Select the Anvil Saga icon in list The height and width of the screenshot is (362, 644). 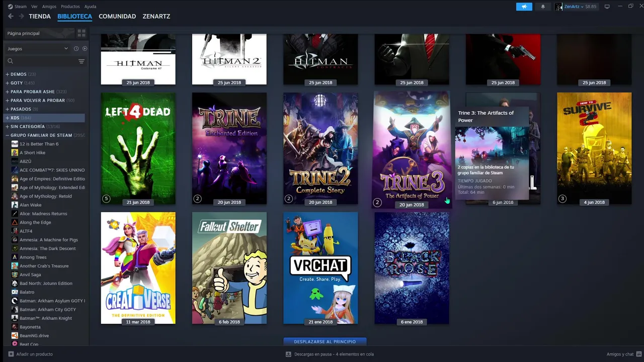pyautogui.click(x=15, y=275)
